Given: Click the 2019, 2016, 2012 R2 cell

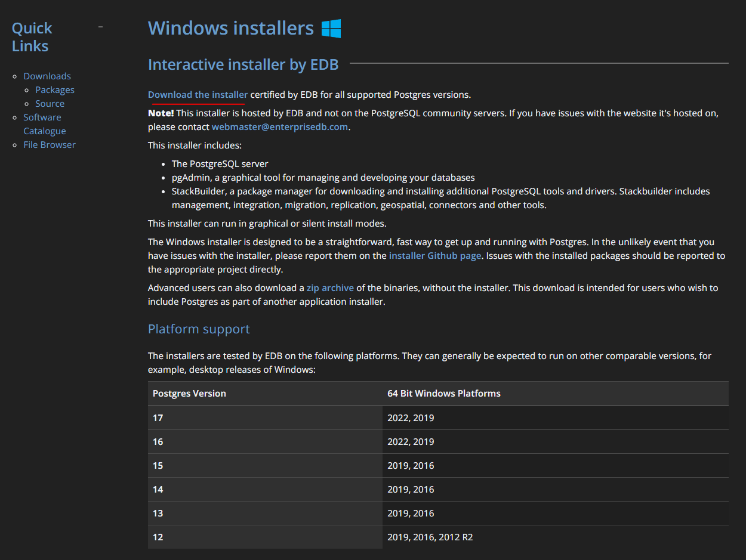Looking at the screenshot, I should pos(556,537).
